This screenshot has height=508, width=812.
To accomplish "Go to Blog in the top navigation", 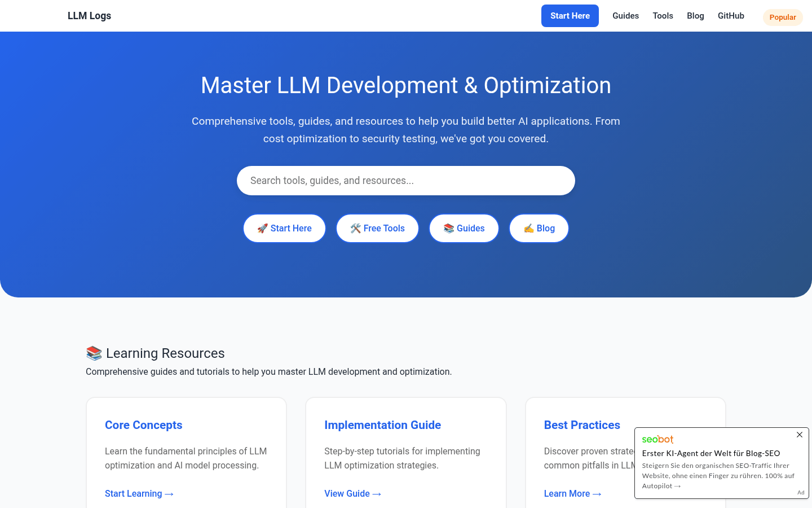I will (695, 16).
